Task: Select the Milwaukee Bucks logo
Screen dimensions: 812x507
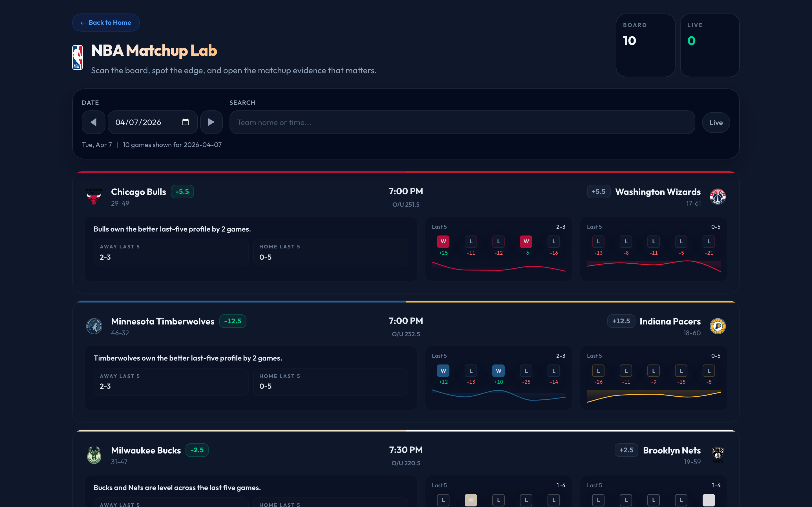Action: coord(94,455)
